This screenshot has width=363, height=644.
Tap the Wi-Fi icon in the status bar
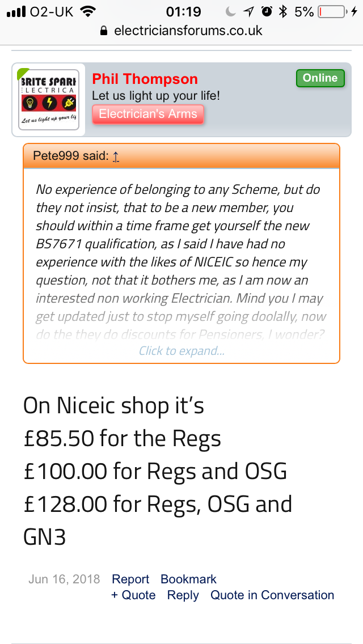pos(87,11)
